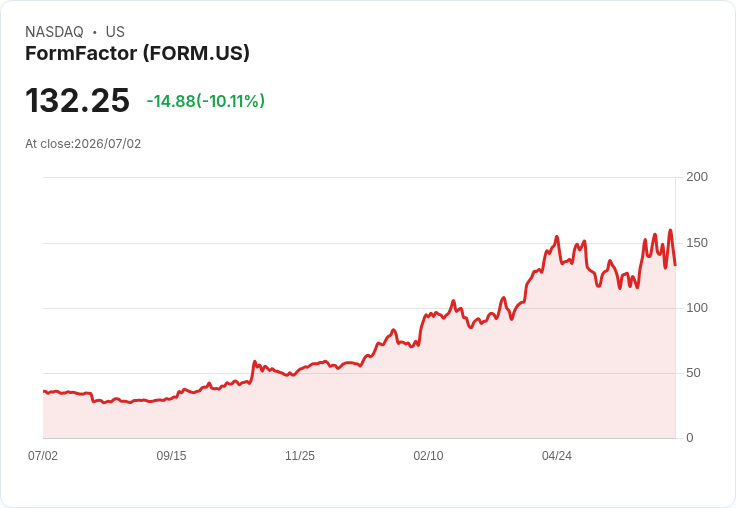Select the NASDAQ exchange label

[x=54, y=32]
